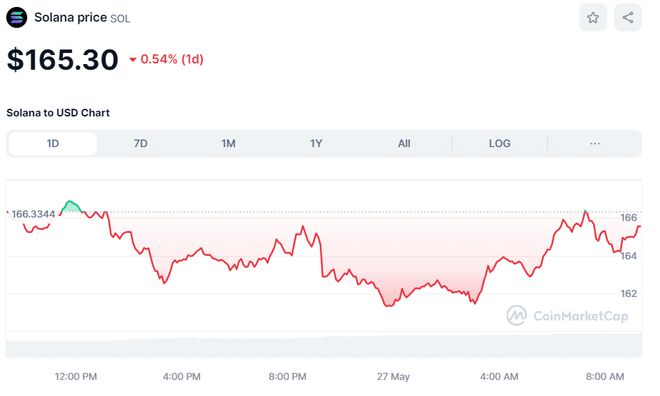Toggle the LOG scale option
Screen dimensions: 660x396
tap(500, 144)
